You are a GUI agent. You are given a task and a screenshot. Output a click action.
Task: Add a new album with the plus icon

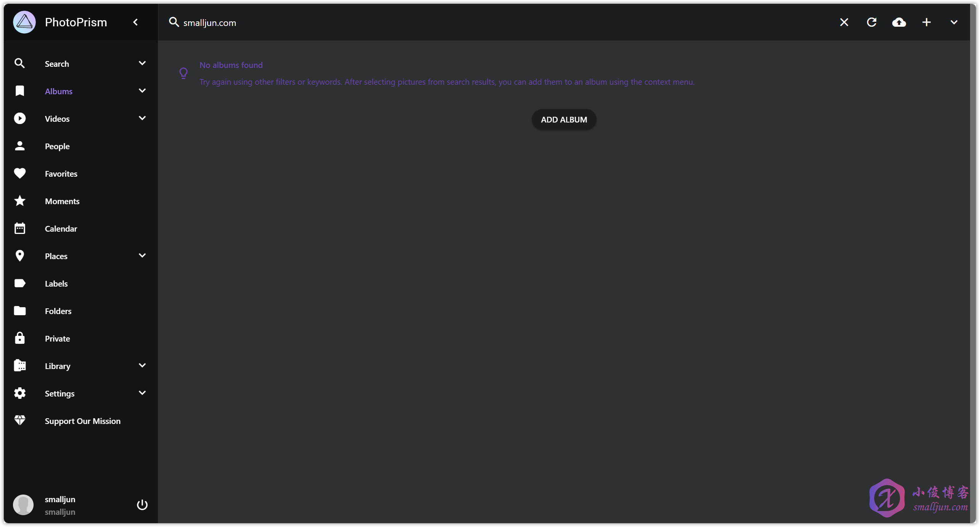coord(926,22)
